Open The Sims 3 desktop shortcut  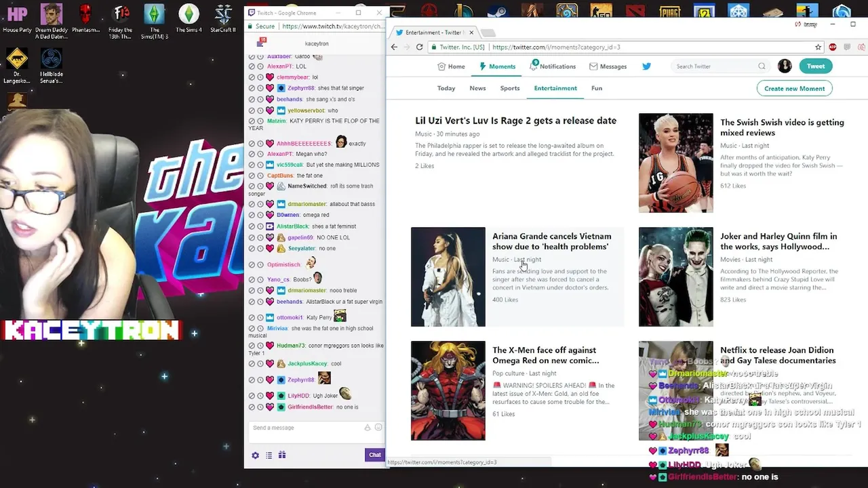(155, 21)
